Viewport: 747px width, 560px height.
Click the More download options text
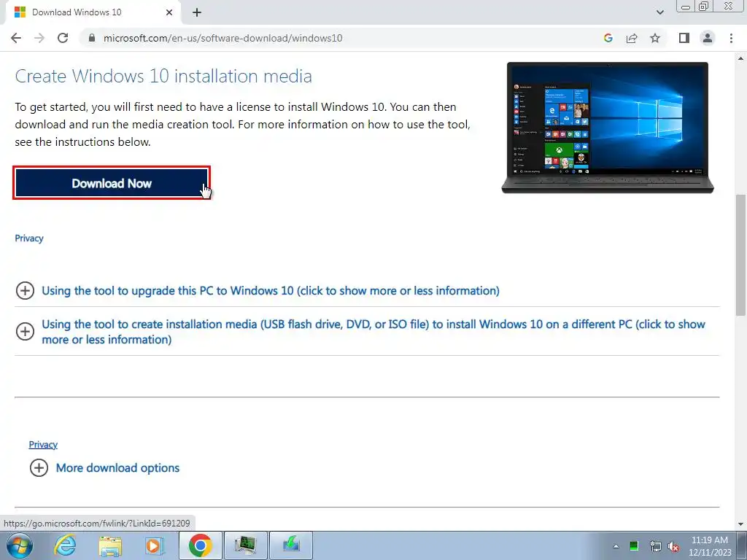pos(117,467)
